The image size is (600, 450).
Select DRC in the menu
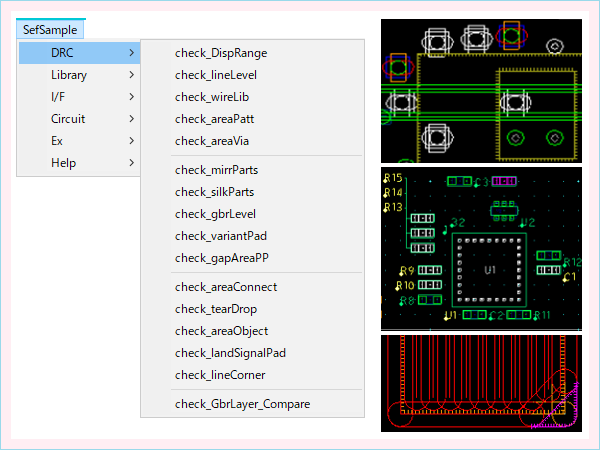(x=62, y=52)
